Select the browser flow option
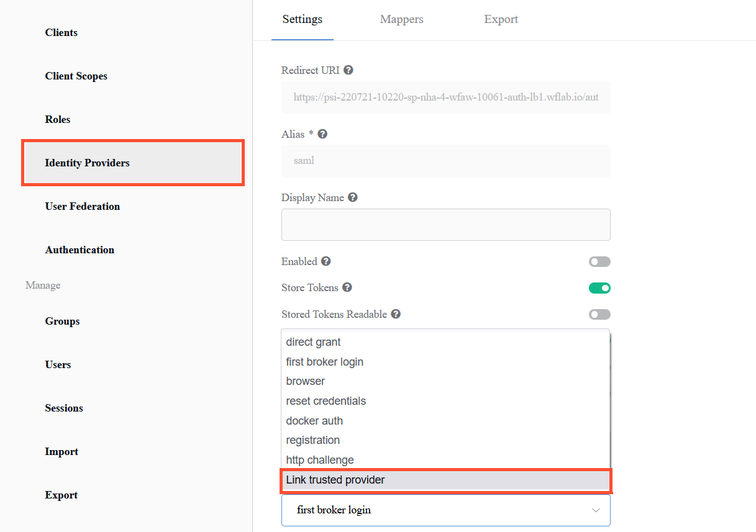The width and height of the screenshot is (756, 532). [x=445, y=381]
